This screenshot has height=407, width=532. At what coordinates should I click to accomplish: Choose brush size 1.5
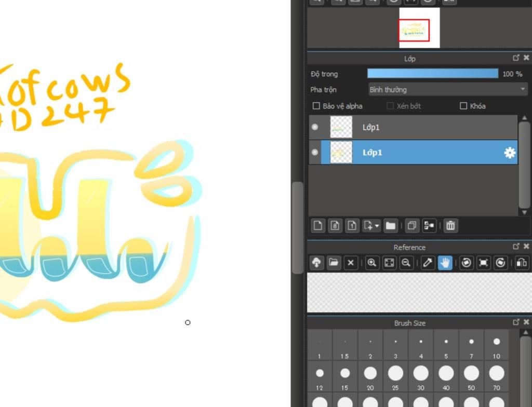pos(345,345)
